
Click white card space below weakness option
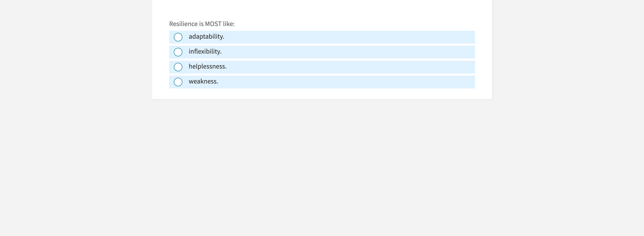click(322, 94)
